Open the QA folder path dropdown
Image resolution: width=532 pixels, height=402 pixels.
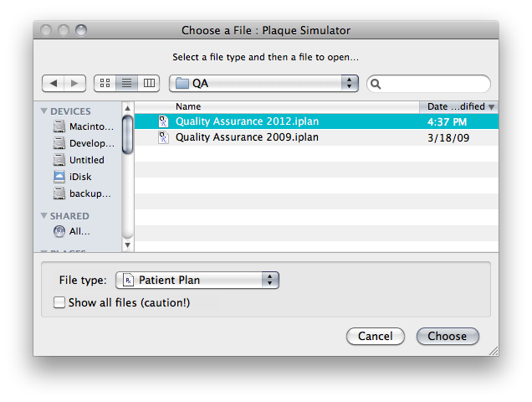point(263,83)
